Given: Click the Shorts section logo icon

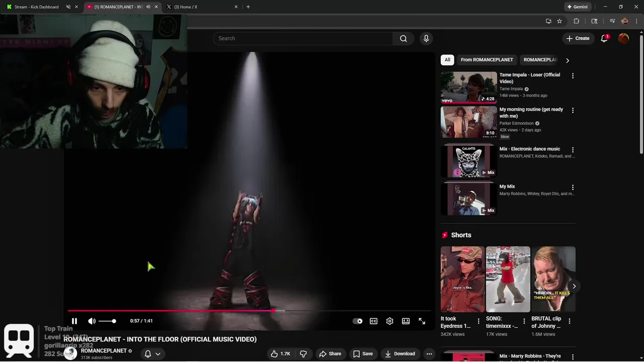Looking at the screenshot, I should pyautogui.click(x=445, y=235).
